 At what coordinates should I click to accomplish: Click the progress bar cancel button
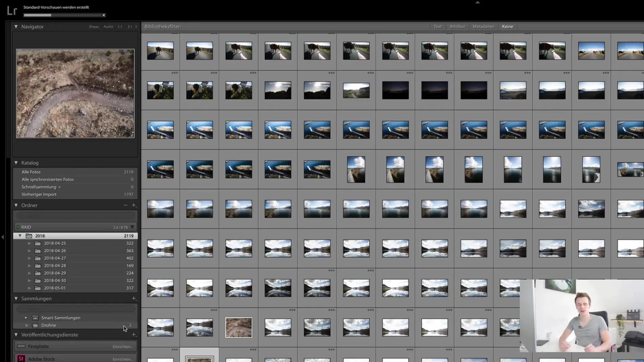tap(103, 15)
